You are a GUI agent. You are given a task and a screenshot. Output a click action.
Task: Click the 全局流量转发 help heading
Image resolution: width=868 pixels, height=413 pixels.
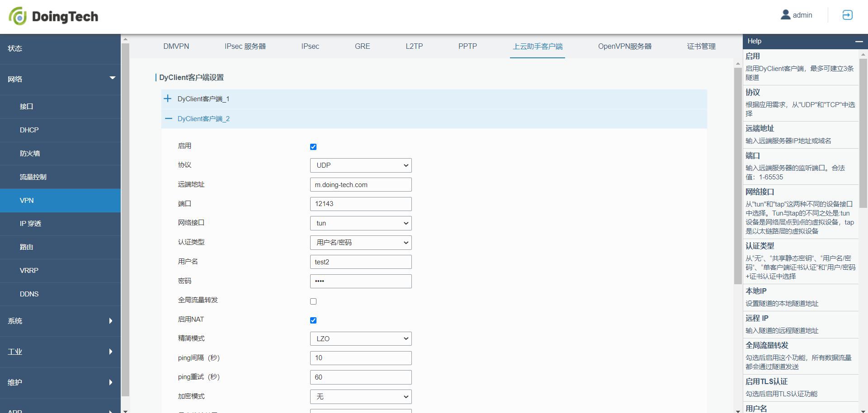(x=767, y=345)
